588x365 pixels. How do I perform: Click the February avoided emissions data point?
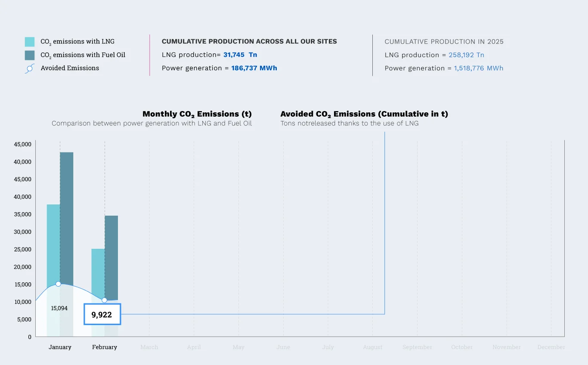tap(104, 300)
